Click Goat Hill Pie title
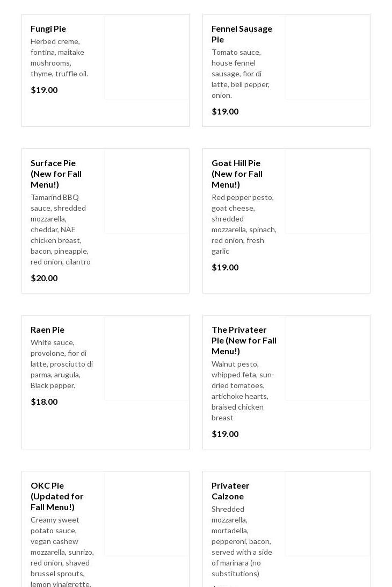Image resolution: width=392 pixels, height=587 pixels. [237, 174]
